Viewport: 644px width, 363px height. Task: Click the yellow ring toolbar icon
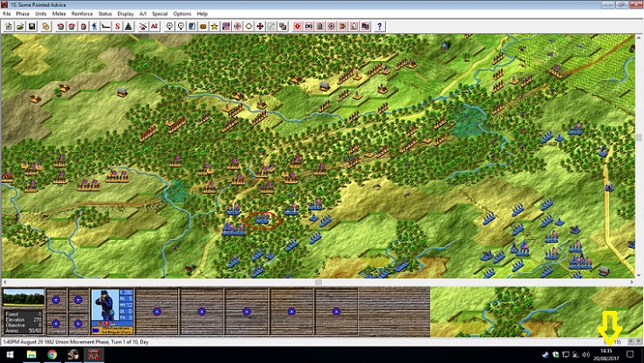(248, 27)
